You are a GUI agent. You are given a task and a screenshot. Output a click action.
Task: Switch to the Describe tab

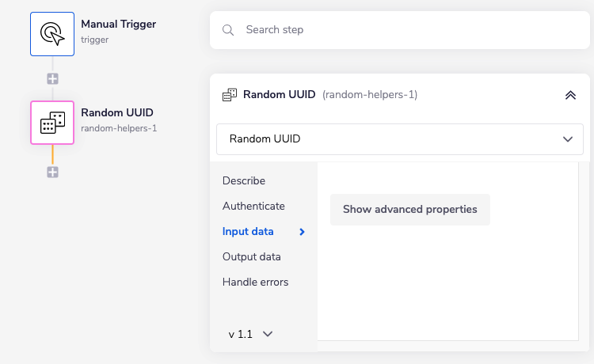[x=244, y=181]
